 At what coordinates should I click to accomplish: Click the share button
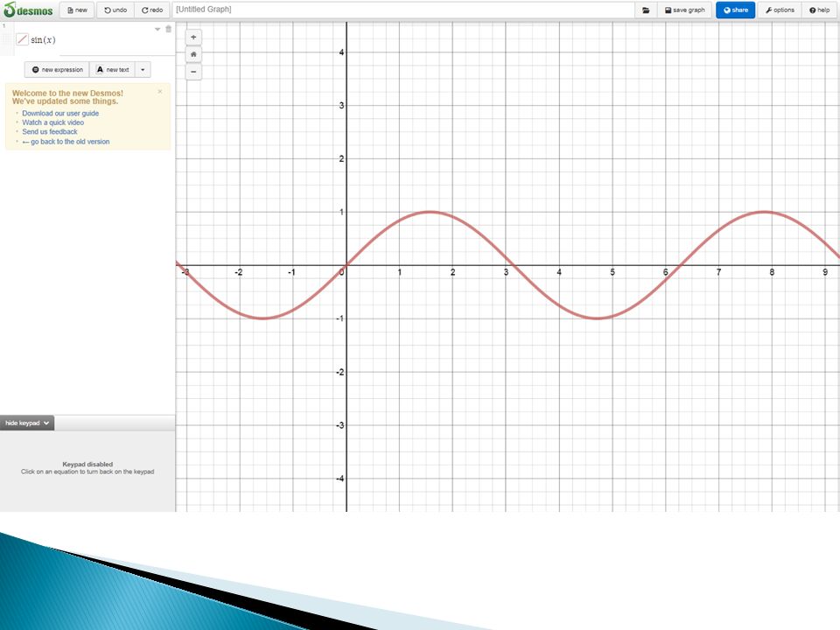pyautogui.click(x=736, y=10)
